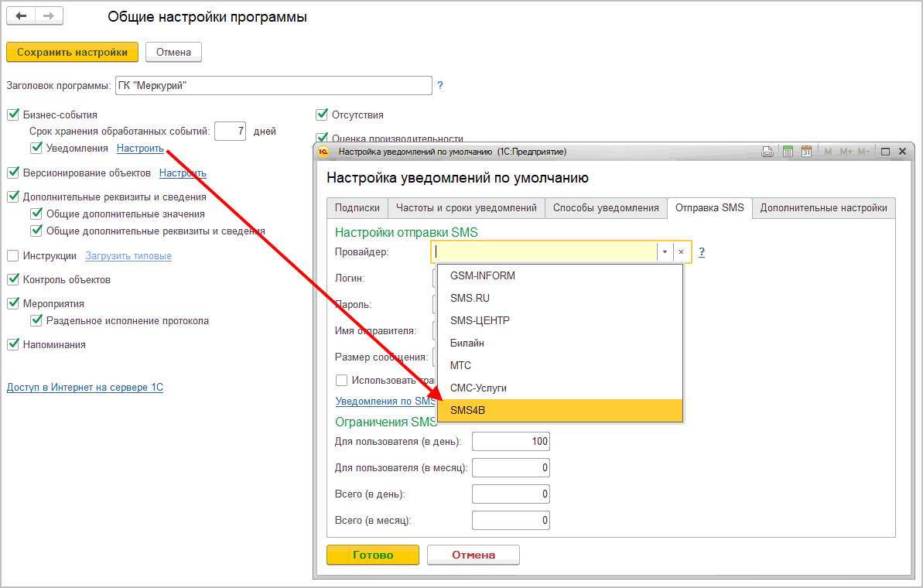This screenshot has height=588, width=923.
Task: Click Для пользователя (в день) field
Action: tap(511, 442)
